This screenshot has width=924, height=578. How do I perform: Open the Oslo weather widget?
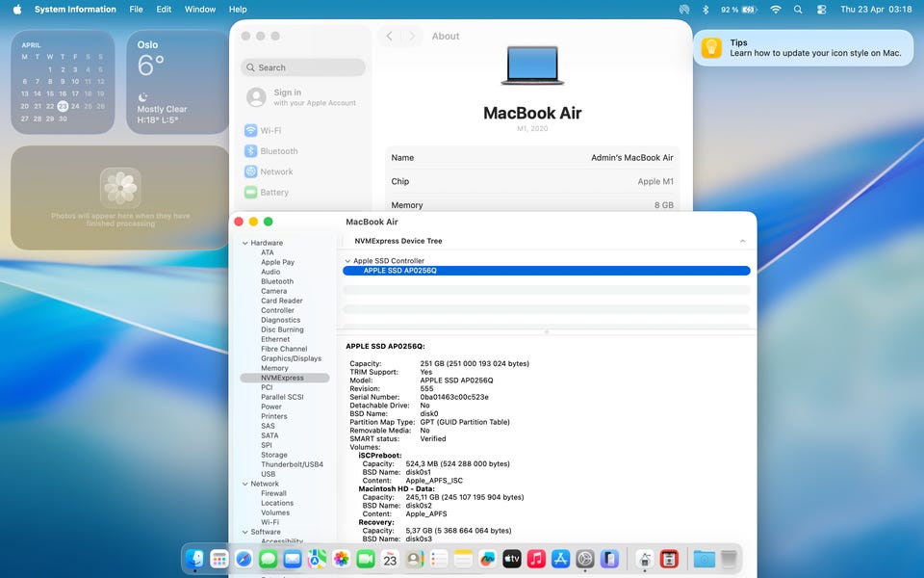pos(177,82)
